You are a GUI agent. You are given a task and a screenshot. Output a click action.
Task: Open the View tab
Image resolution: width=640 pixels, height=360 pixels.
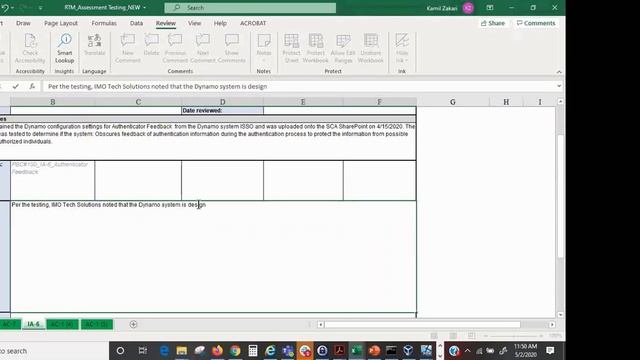[194, 23]
